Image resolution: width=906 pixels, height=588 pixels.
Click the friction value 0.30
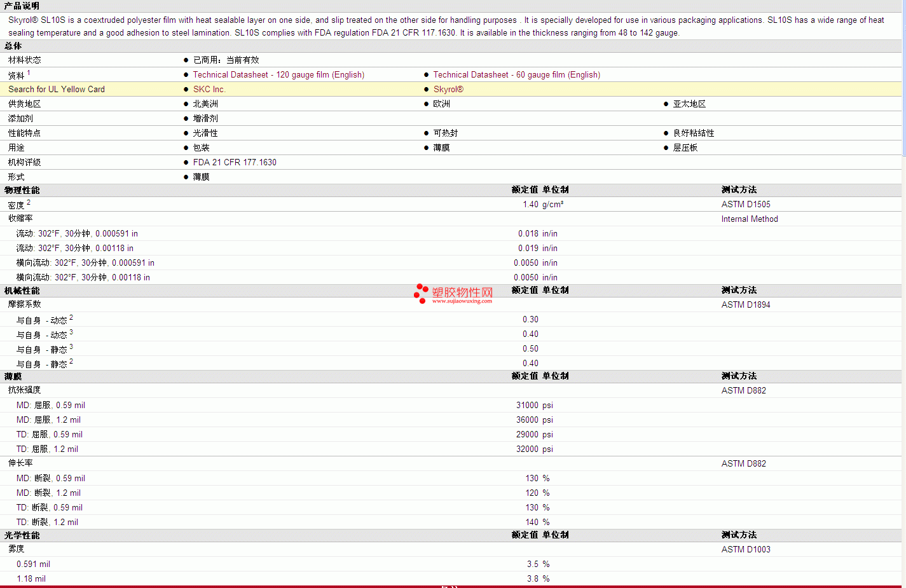point(530,319)
